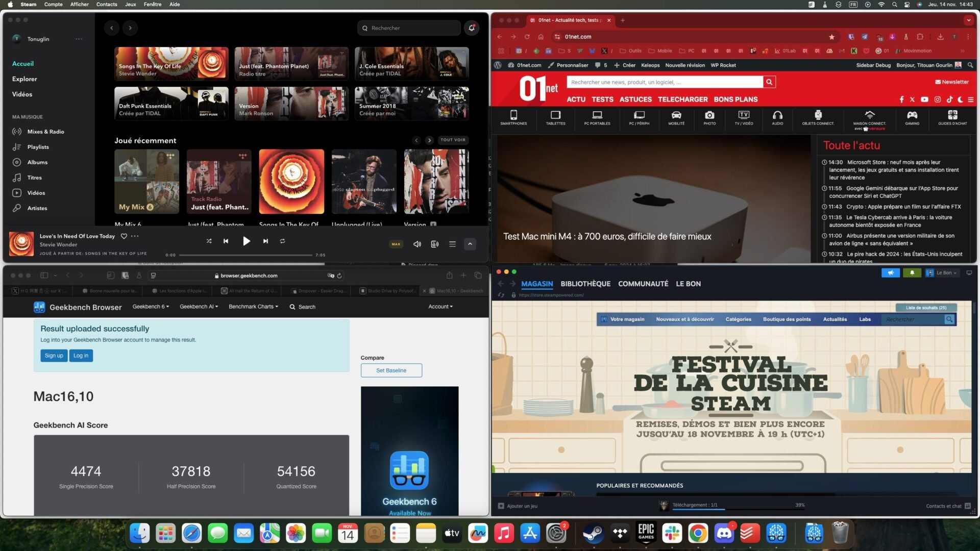
Task: Click Liste de souhaits (25) button
Action: pyautogui.click(x=926, y=308)
